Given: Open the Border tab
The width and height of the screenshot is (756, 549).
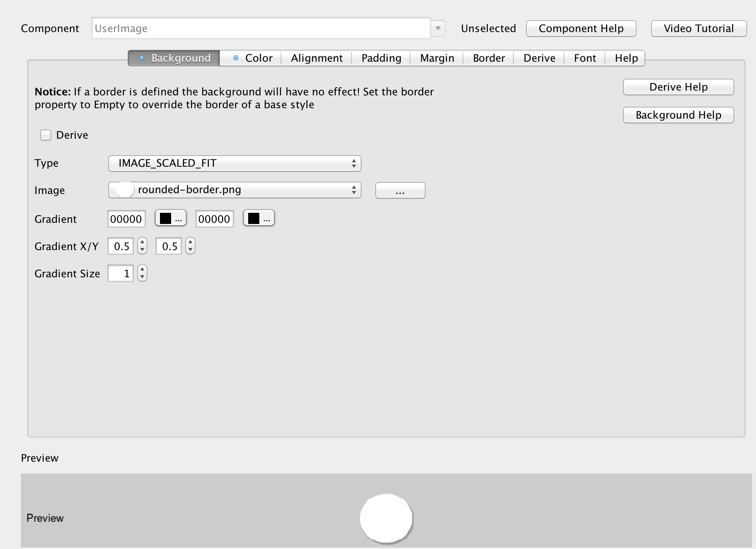Looking at the screenshot, I should tap(489, 58).
